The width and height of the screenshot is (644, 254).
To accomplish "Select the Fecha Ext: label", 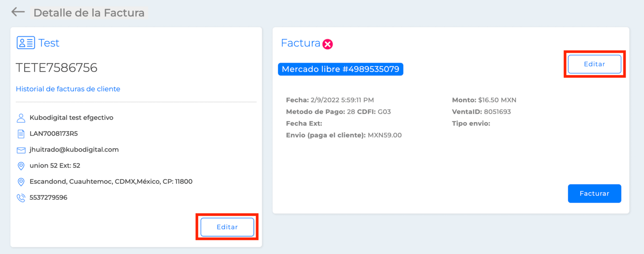I will coord(304,123).
